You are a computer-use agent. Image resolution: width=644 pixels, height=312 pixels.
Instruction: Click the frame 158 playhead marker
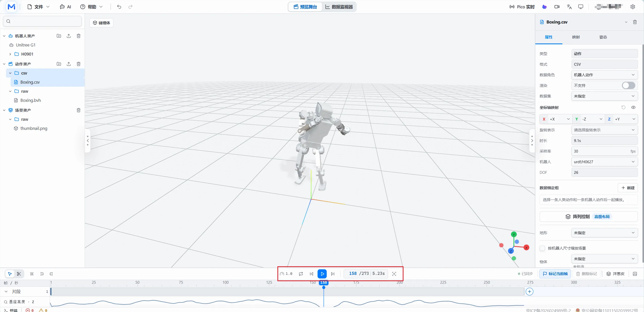coord(324,282)
